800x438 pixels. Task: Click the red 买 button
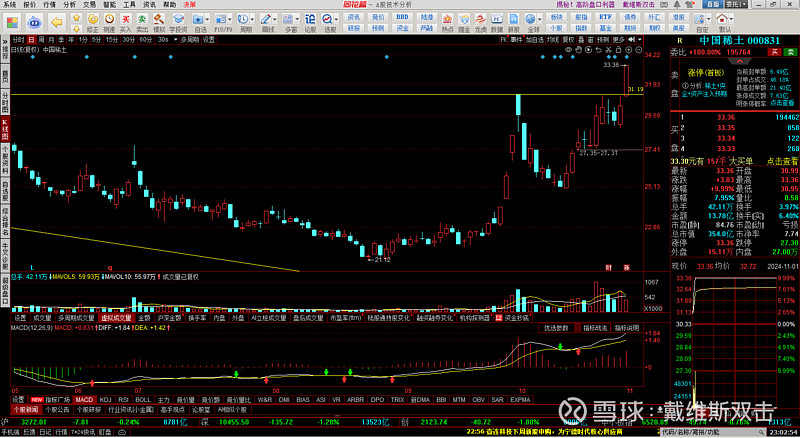click(x=774, y=52)
